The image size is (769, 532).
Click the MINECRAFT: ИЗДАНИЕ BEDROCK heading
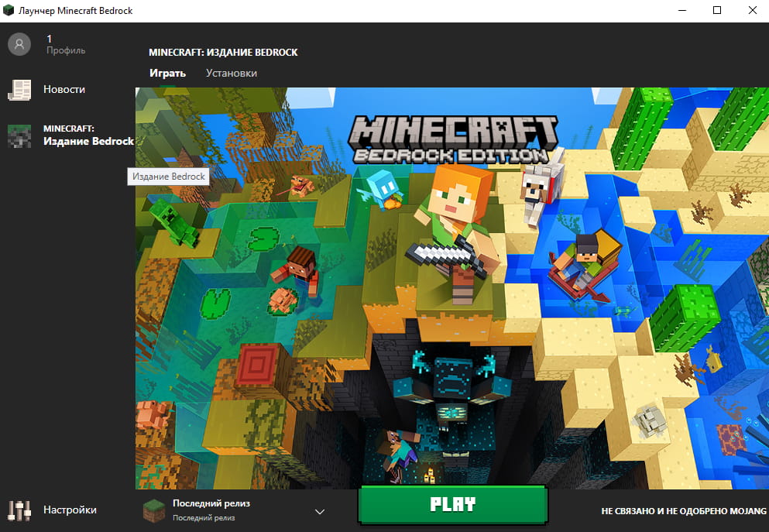223,53
